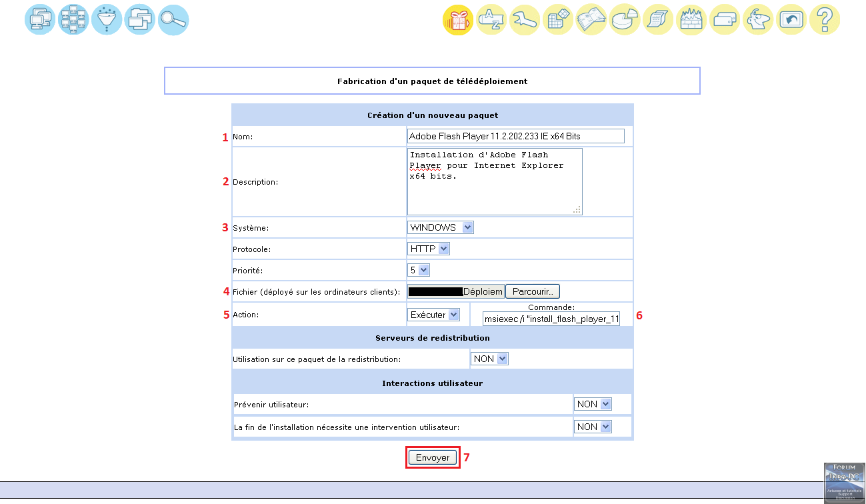866x504 pixels.
Task: Open the magnifying glass search icon
Action: click(173, 20)
